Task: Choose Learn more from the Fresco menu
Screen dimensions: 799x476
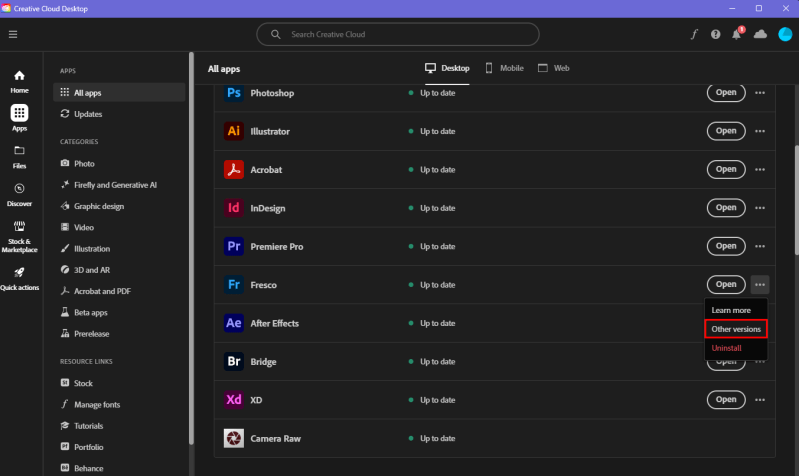Action: pyautogui.click(x=736, y=310)
